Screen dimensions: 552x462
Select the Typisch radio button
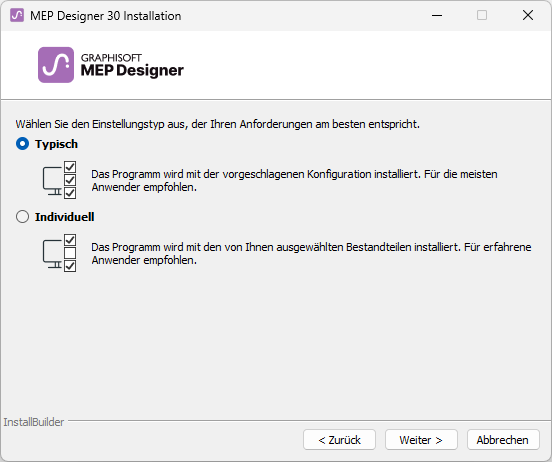coord(23,144)
